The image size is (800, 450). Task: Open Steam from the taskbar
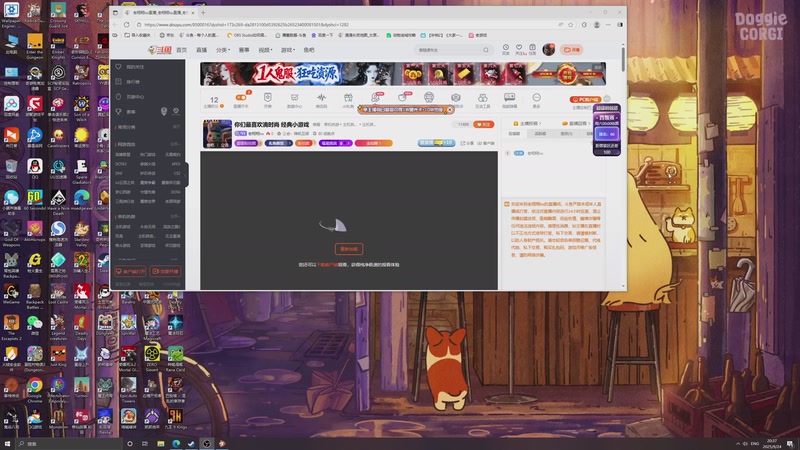(x=191, y=443)
